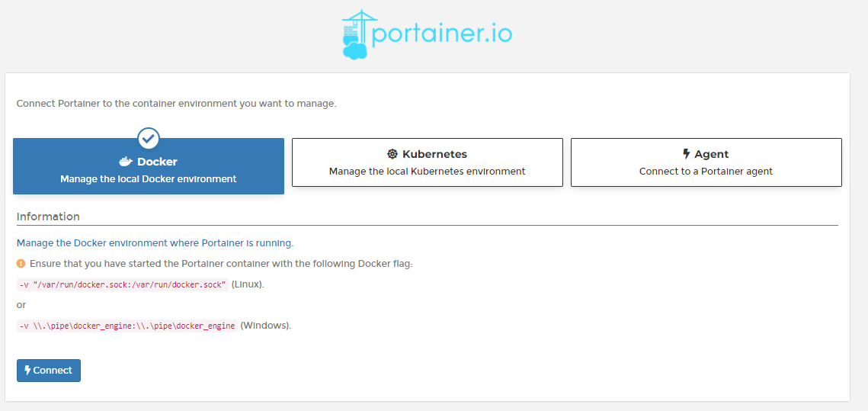Click the Information section heading
The height and width of the screenshot is (411, 868).
tap(48, 217)
